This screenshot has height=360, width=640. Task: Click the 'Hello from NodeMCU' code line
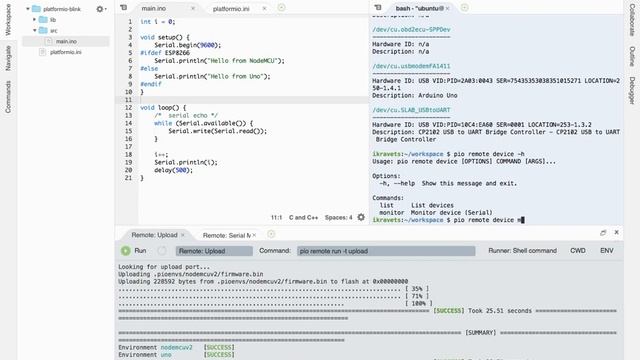pyautogui.click(x=219, y=61)
